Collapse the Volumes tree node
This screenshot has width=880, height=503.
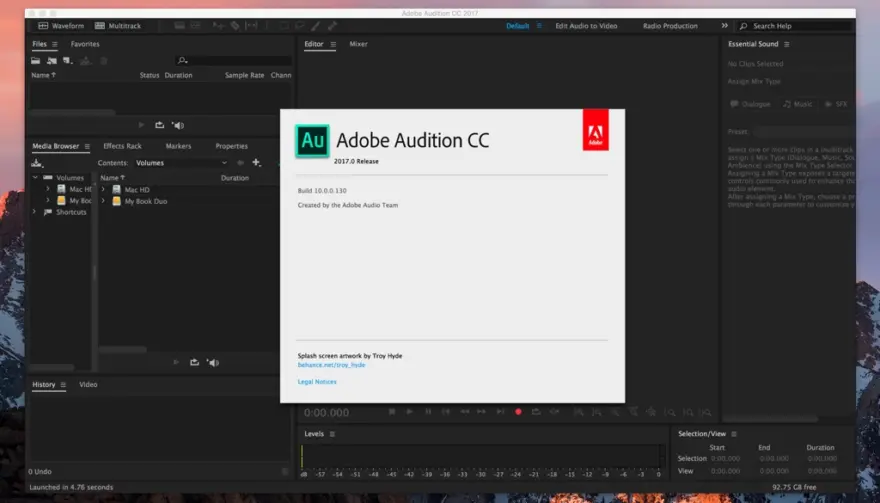point(35,177)
